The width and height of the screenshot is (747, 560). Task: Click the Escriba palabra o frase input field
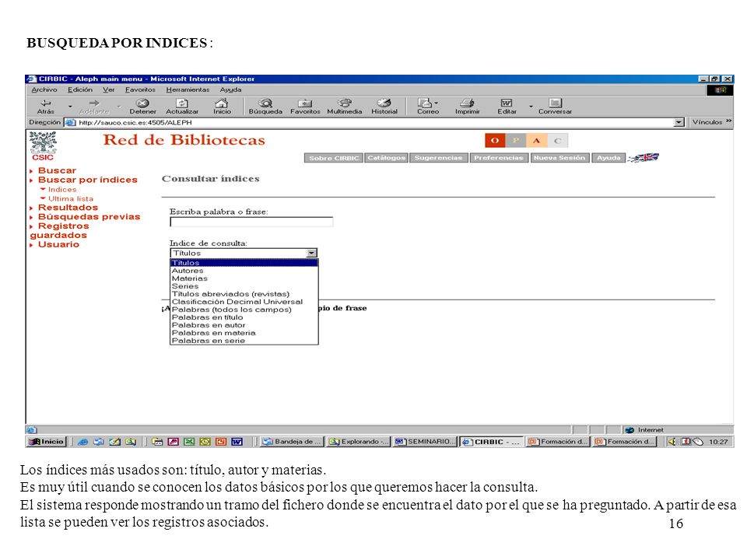coord(251,222)
